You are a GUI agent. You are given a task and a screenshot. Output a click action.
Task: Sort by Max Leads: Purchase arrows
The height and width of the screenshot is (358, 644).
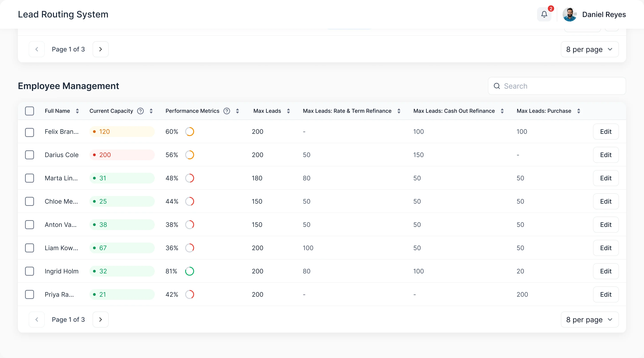[x=578, y=111]
